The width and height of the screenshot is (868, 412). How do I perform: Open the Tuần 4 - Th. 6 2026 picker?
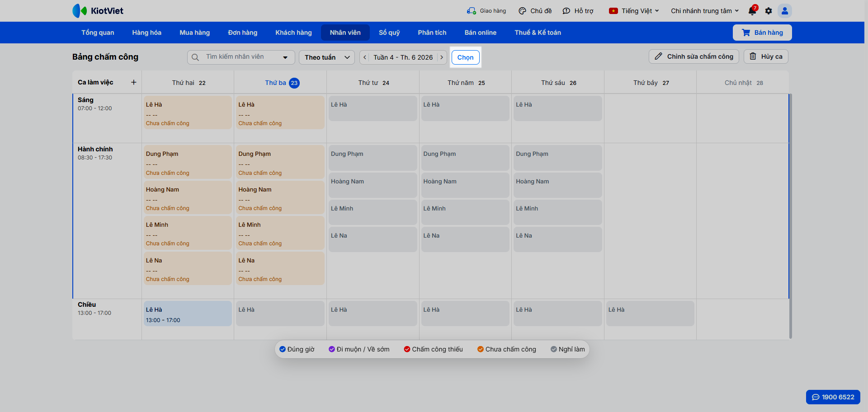coord(403,57)
